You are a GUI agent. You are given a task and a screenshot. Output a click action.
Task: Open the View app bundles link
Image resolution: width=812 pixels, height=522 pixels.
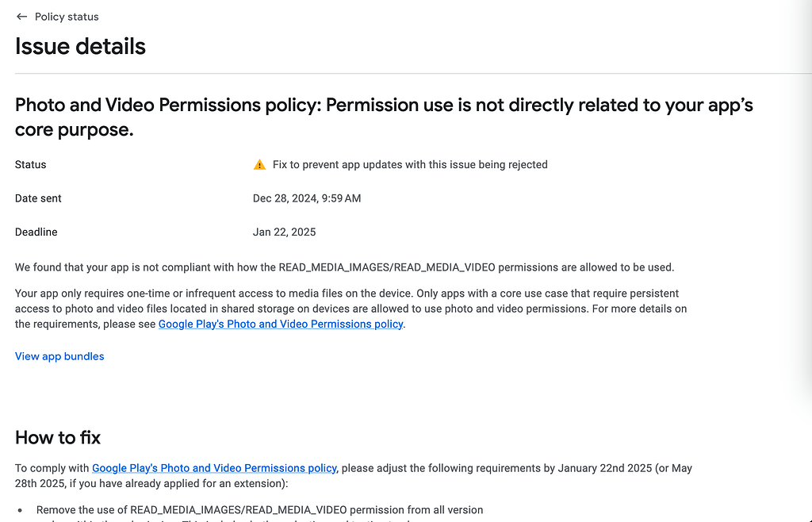(x=59, y=356)
